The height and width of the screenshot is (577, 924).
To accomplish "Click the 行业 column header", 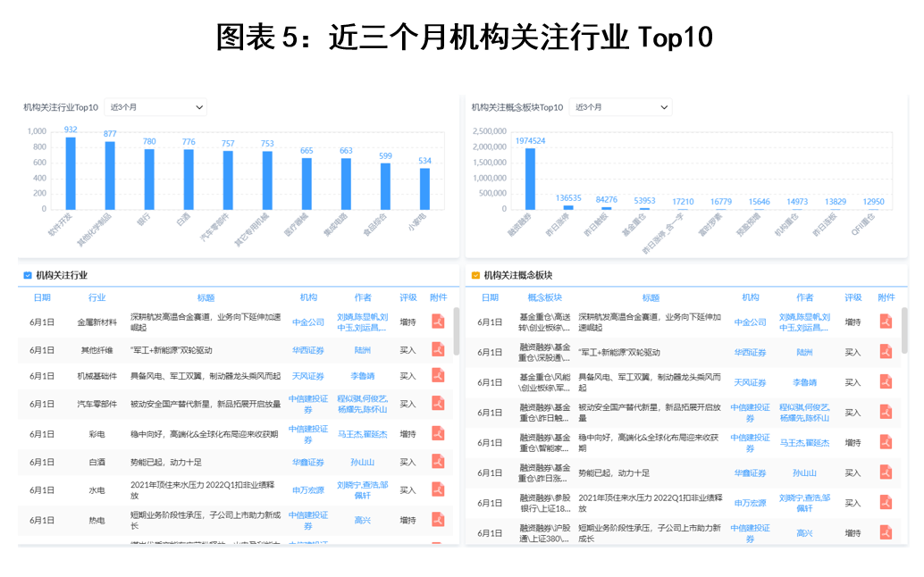I will 97,297.
